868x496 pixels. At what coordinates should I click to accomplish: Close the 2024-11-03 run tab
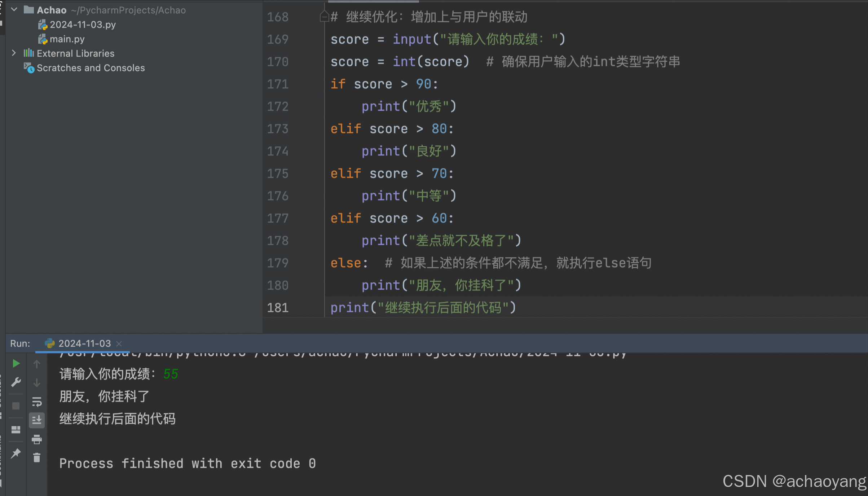point(119,344)
